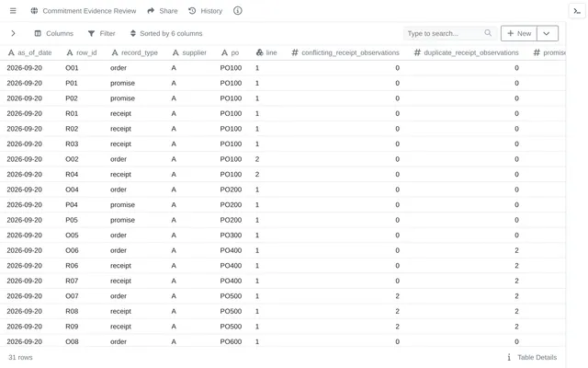The height and width of the screenshot is (368, 588).
Task: Show document info icon
Action: coord(238,11)
